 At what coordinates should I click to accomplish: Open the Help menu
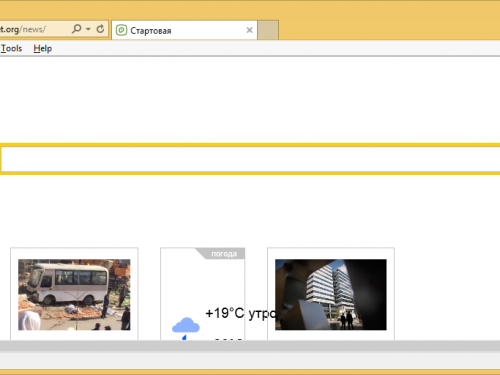[x=43, y=48]
